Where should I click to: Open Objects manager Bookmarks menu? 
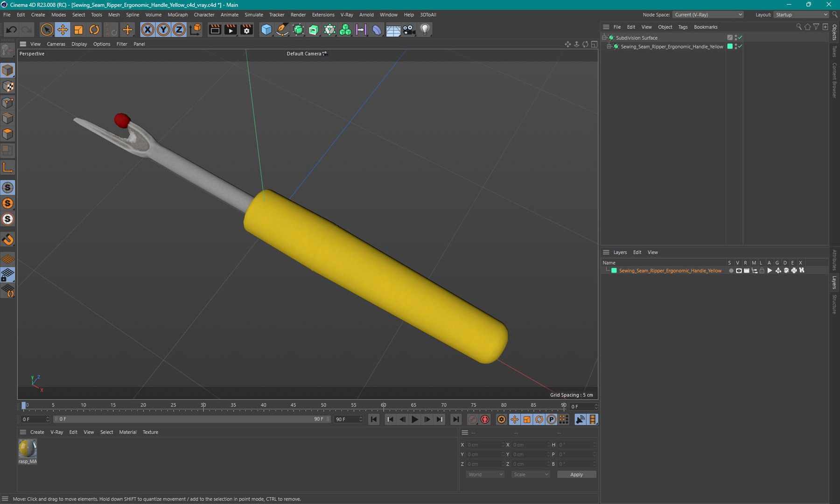(706, 27)
